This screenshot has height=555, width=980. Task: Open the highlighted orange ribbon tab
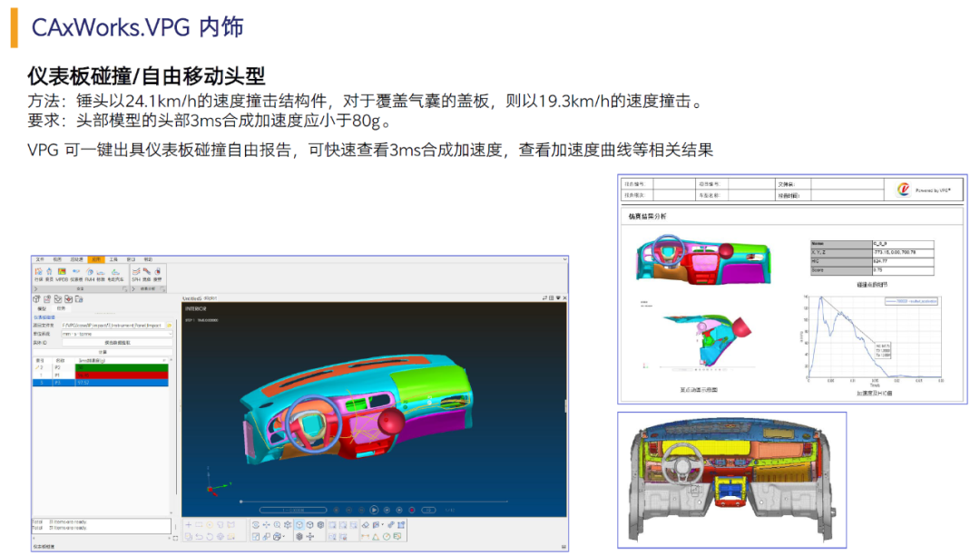[x=96, y=259]
